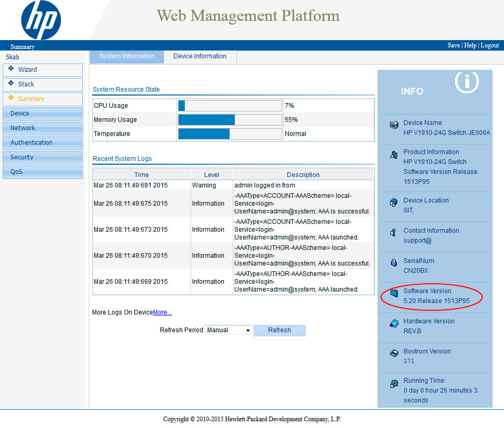Click the 7% CPU usage value

[x=289, y=106]
